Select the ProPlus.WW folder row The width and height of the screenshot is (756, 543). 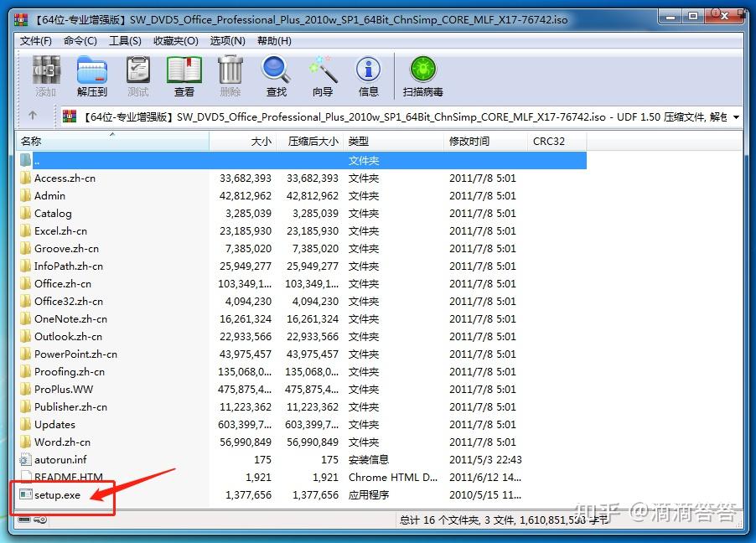click(x=302, y=389)
